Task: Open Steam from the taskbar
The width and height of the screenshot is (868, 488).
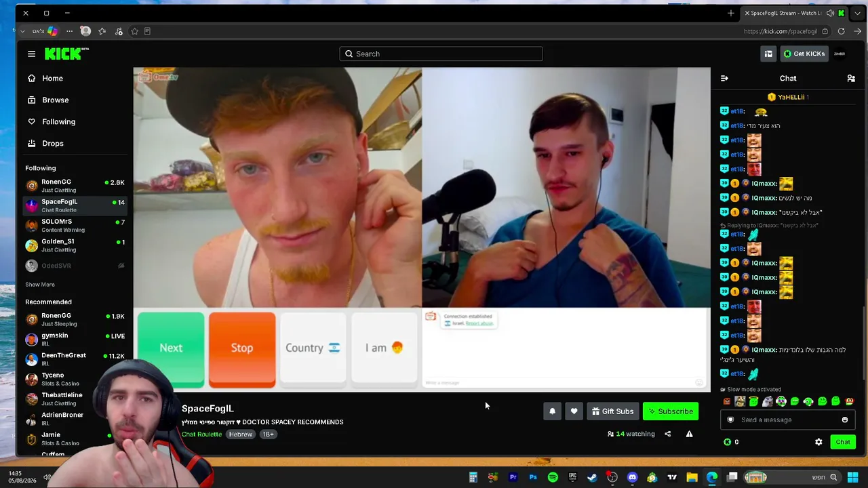Action: (x=592, y=478)
